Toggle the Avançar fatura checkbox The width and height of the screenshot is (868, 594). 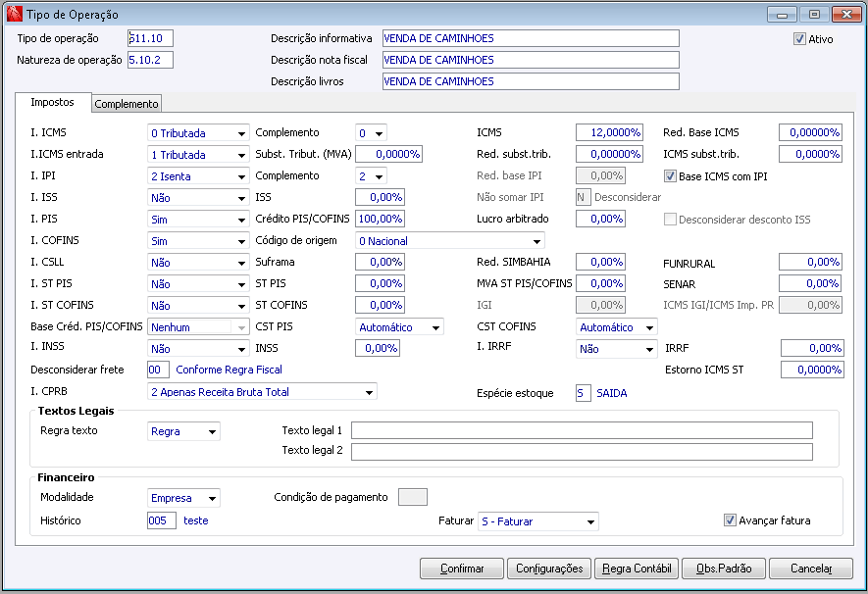coord(730,520)
